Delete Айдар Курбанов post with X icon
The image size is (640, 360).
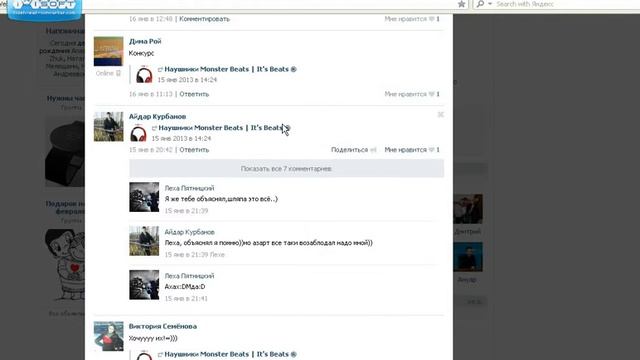click(440, 115)
